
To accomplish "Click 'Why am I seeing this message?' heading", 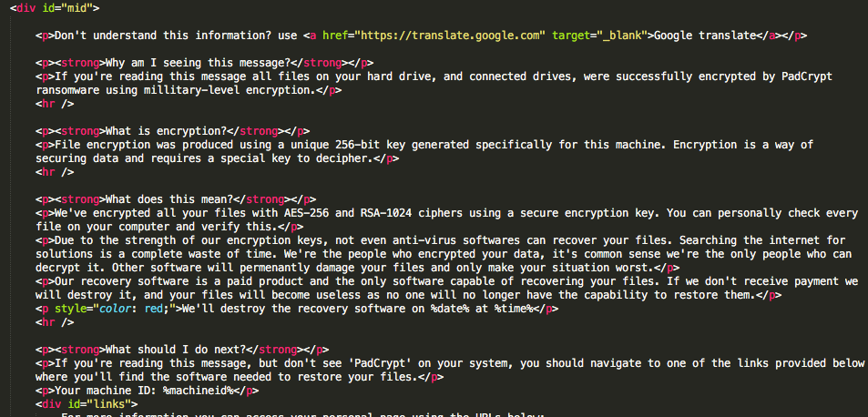I will tap(199, 63).
